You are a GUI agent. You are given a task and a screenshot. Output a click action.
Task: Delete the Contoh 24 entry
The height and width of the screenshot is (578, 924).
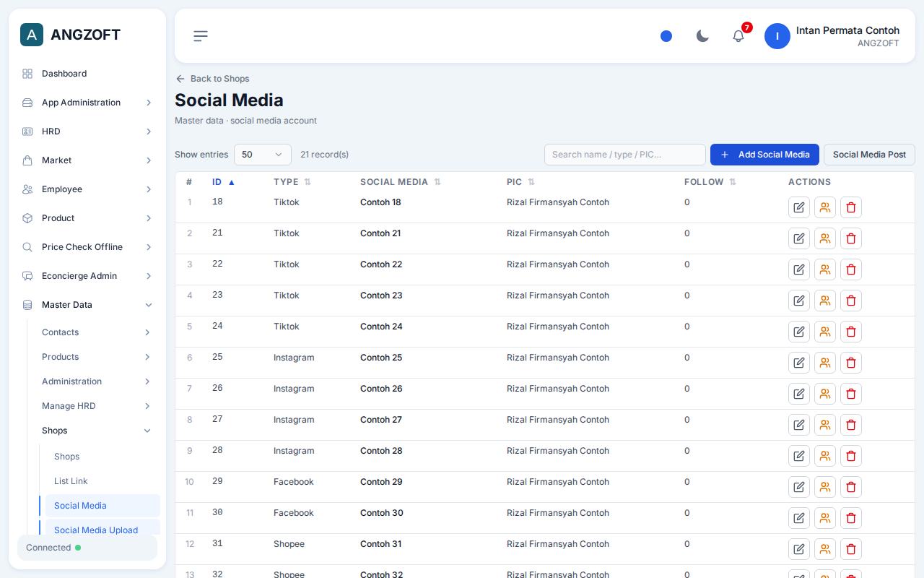click(x=851, y=332)
